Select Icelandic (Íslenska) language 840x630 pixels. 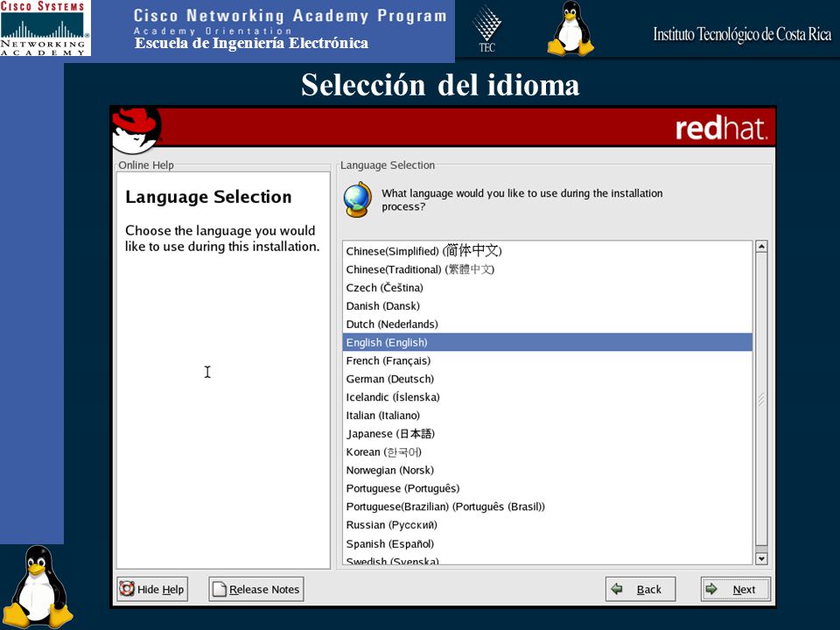547,397
